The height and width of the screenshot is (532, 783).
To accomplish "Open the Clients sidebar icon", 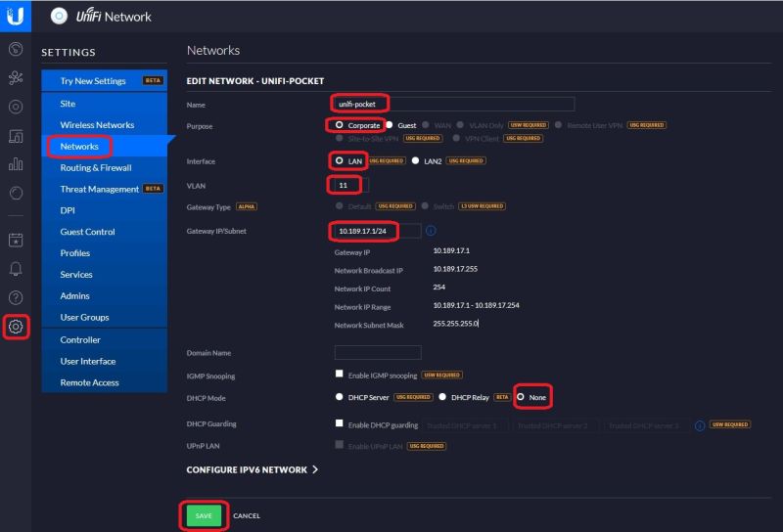I will pyautogui.click(x=16, y=135).
